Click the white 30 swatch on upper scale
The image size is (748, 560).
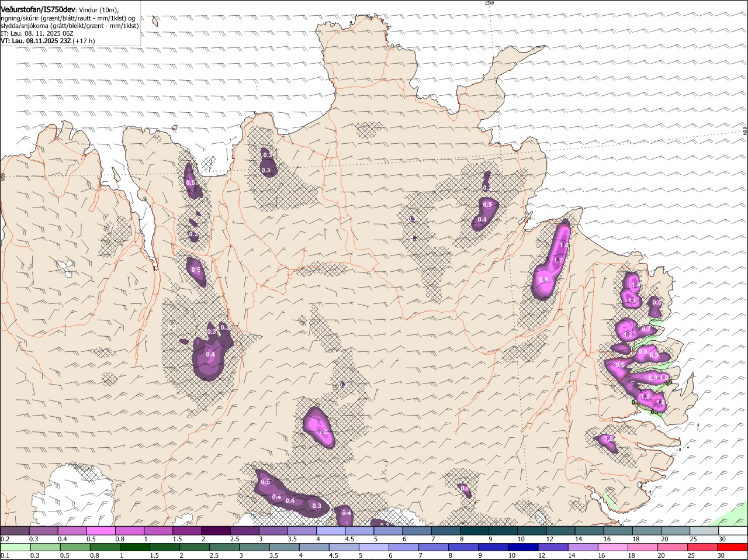(733, 531)
